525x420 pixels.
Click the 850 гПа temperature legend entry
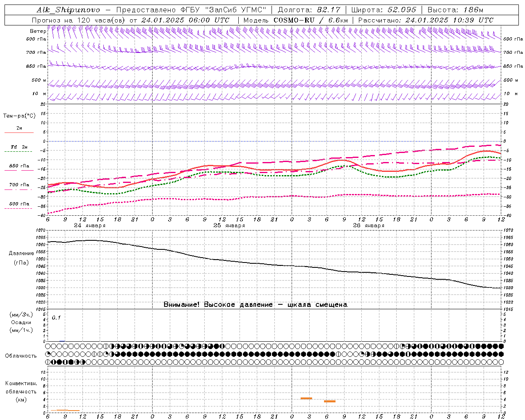[19, 166]
